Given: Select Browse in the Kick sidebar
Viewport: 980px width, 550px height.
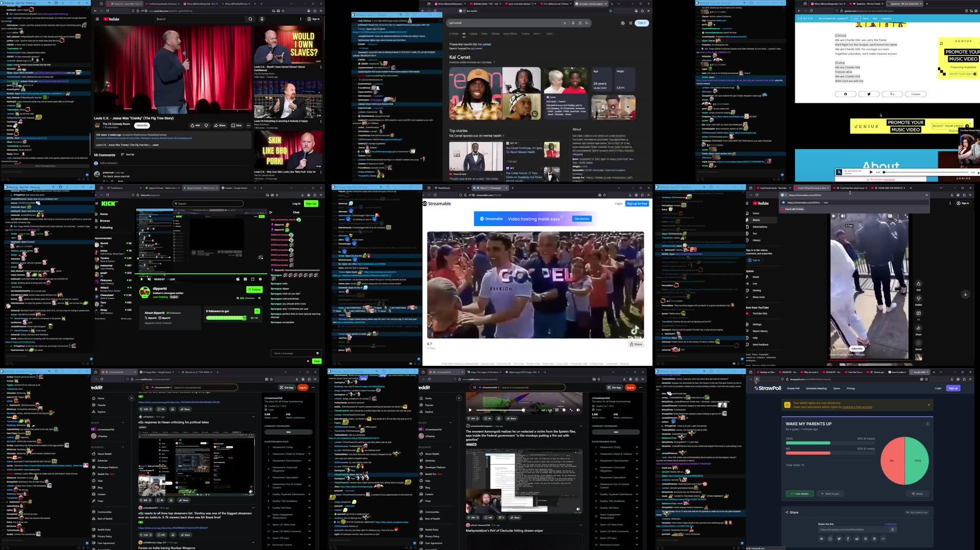Looking at the screenshot, I should [x=104, y=221].
